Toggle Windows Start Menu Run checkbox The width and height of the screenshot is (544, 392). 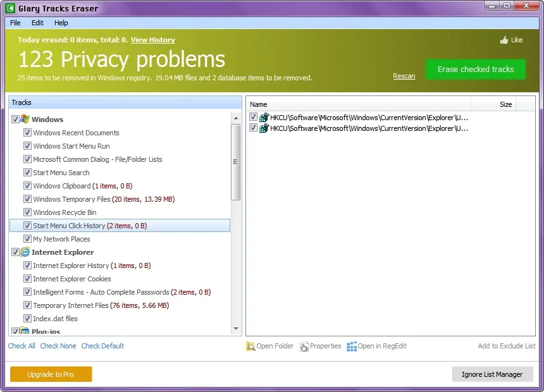[27, 145]
